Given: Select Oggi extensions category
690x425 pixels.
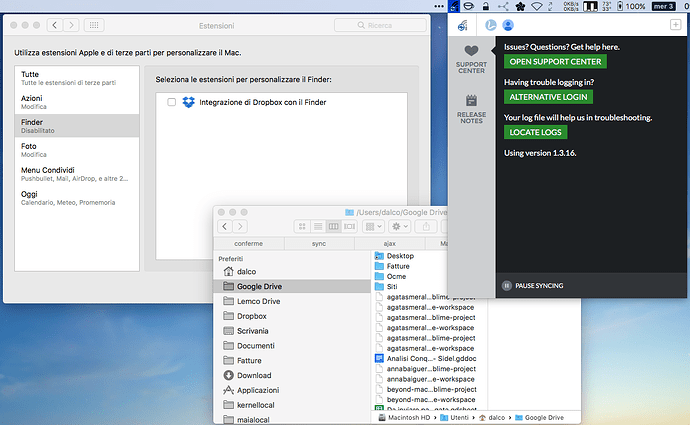Looking at the screenshot, I should 77,198.
